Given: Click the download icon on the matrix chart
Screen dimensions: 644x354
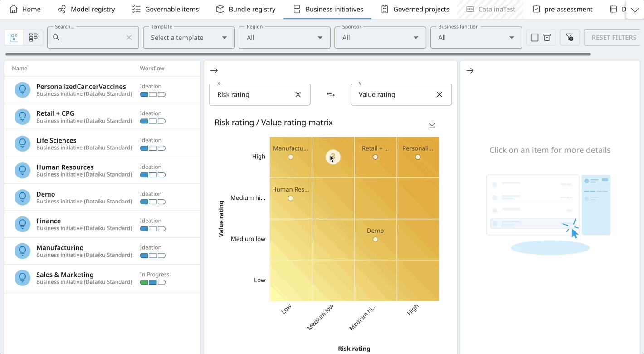Looking at the screenshot, I should 431,124.
